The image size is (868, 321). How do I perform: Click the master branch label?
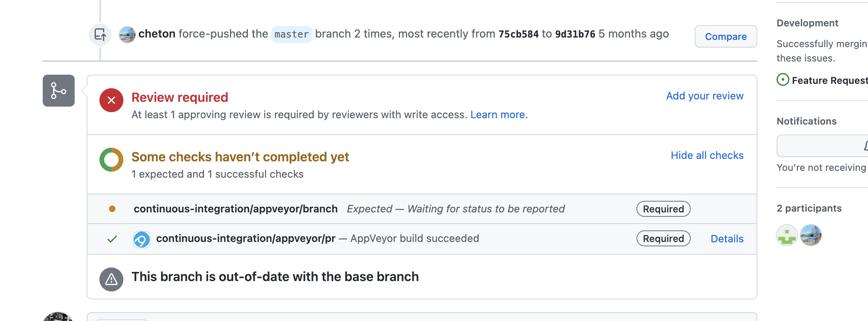pos(291,34)
